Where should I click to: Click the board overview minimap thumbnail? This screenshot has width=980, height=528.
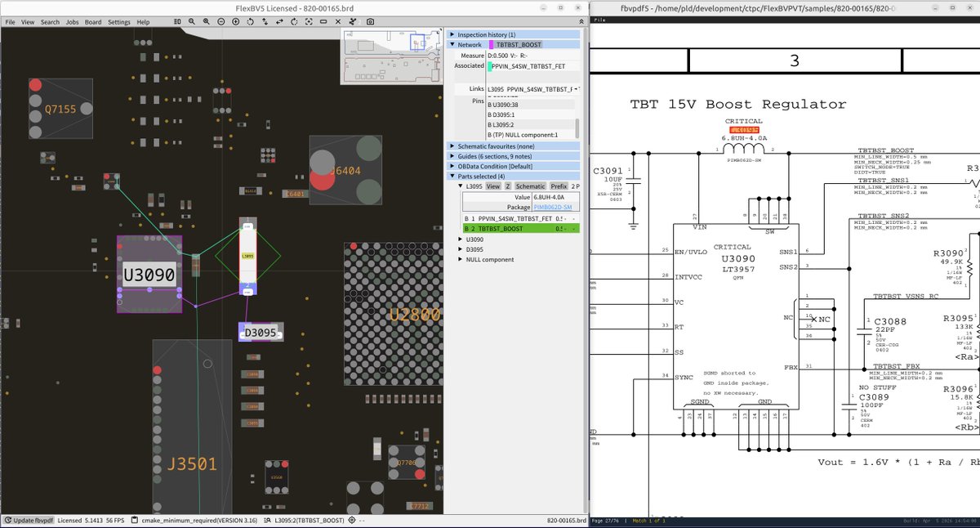point(391,56)
